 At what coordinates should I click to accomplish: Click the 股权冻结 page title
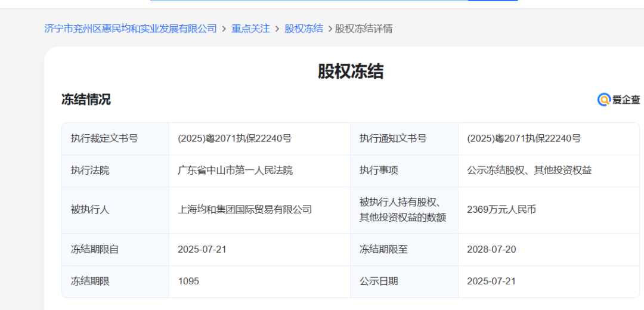coord(351,72)
